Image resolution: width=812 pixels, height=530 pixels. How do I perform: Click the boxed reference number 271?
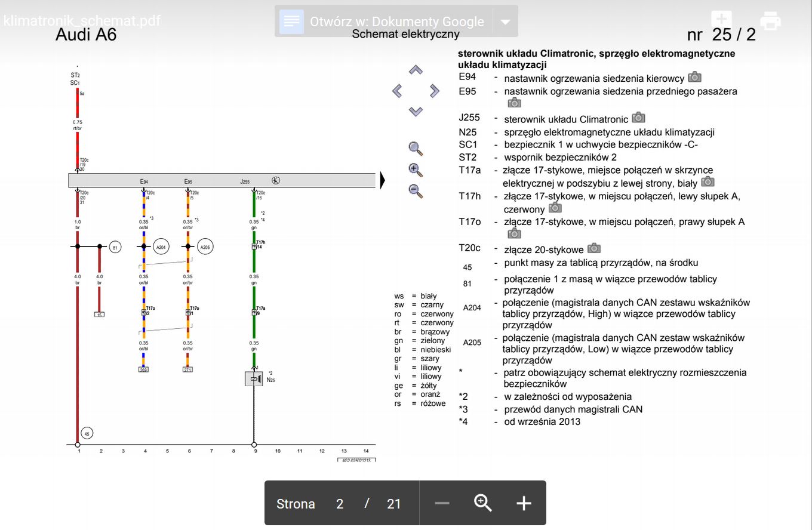click(x=187, y=369)
